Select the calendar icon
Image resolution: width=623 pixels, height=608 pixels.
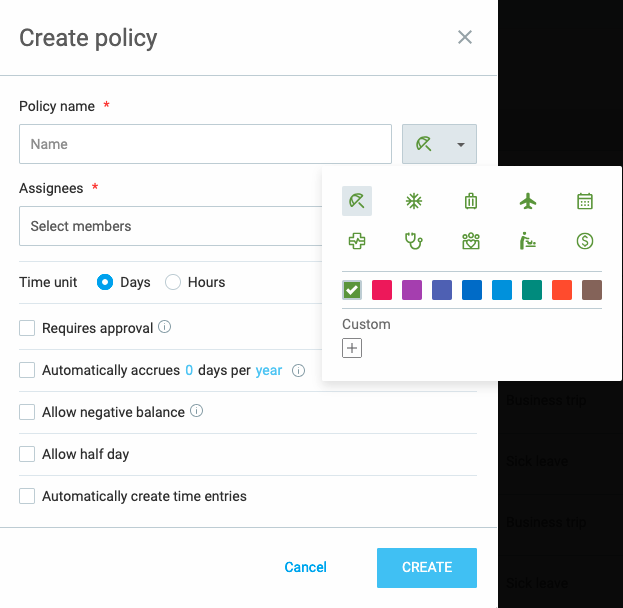585,201
